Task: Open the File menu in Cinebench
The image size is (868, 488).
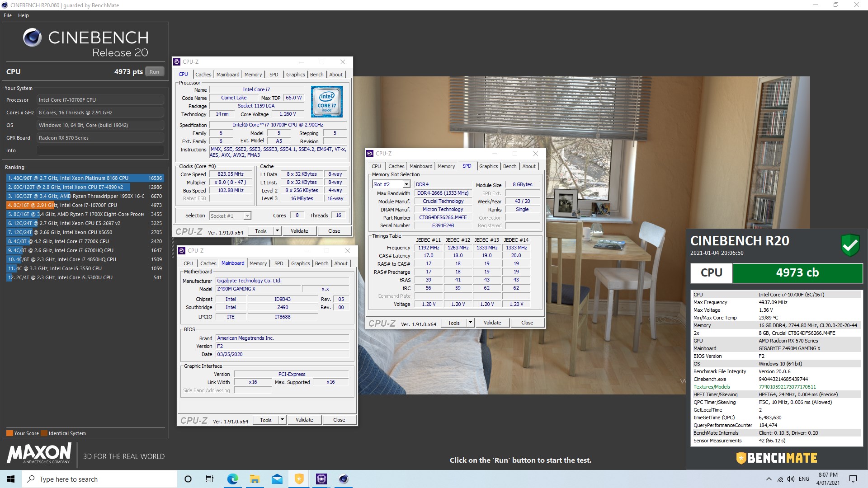Action: click(8, 15)
